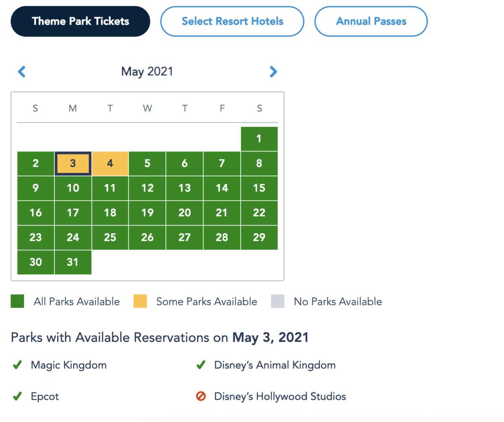Advance to next month with right chevron
504x422 pixels.
[x=273, y=72]
